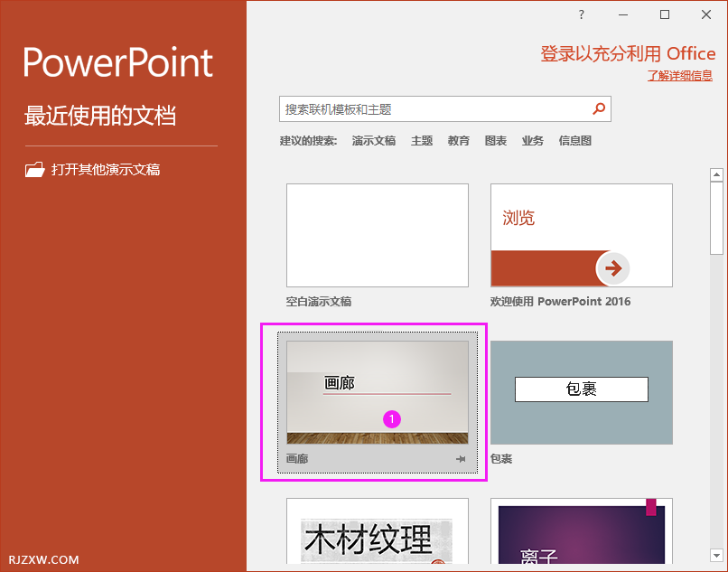Open Help via the question mark icon

[x=581, y=14]
